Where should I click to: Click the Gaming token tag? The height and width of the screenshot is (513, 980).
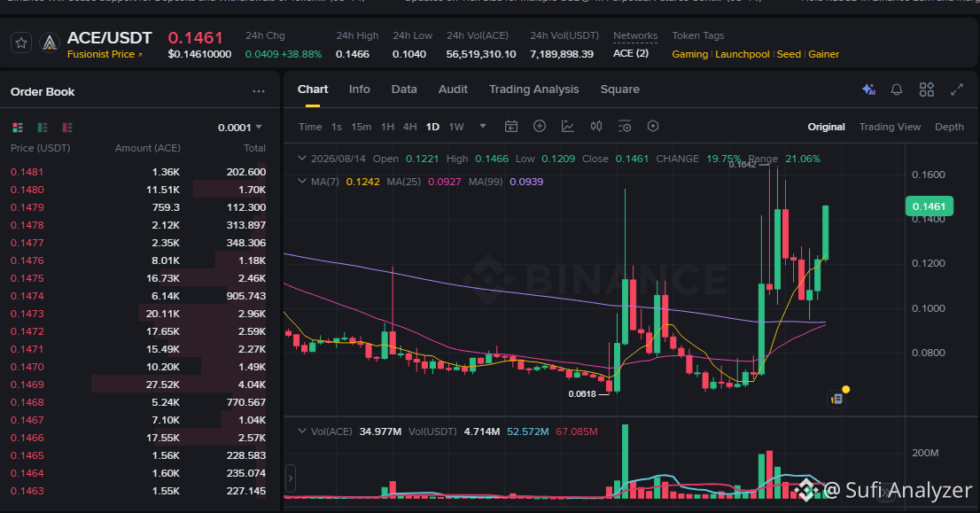click(689, 54)
